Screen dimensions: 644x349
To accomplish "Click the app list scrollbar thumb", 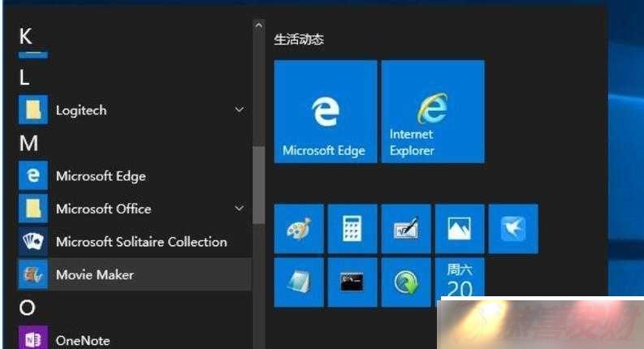I will [259, 185].
